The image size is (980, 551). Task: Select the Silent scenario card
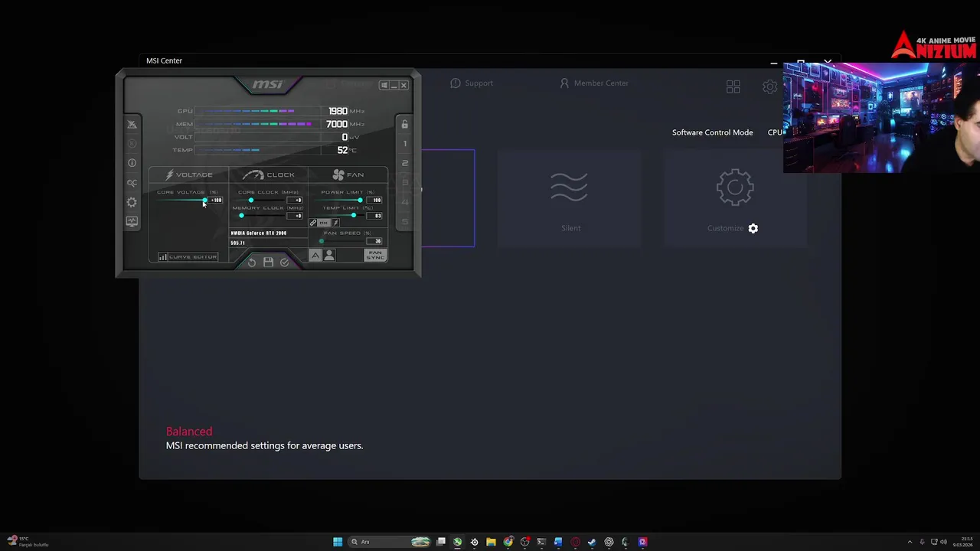[x=570, y=199]
